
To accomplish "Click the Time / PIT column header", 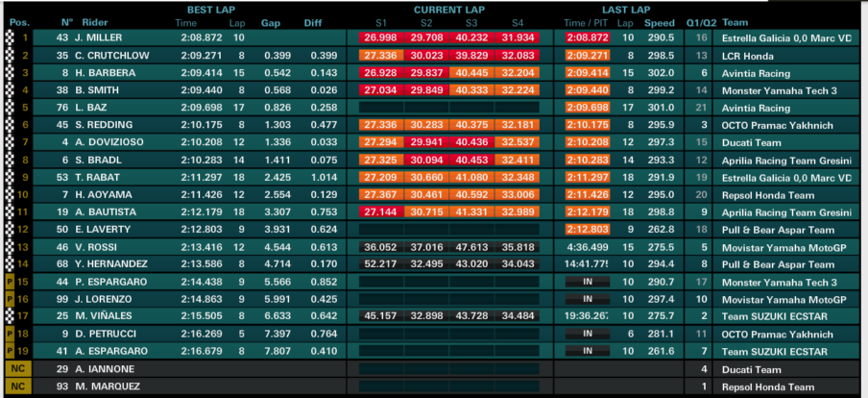I will point(585,23).
